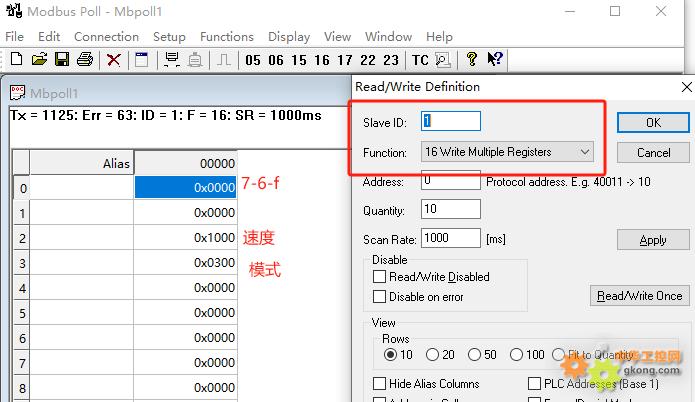Select the 20 rows radio button

(x=432, y=355)
